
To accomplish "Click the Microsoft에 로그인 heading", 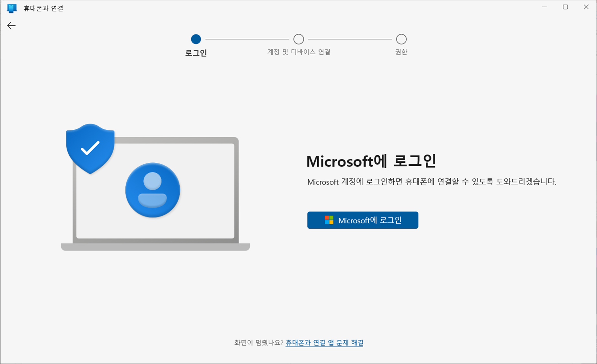I will pyautogui.click(x=371, y=161).
